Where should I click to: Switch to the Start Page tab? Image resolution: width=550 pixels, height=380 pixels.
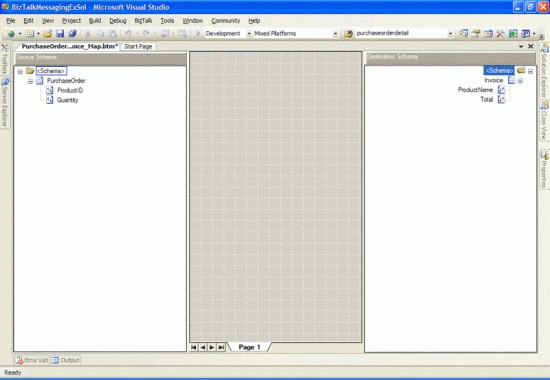(138, 46)
